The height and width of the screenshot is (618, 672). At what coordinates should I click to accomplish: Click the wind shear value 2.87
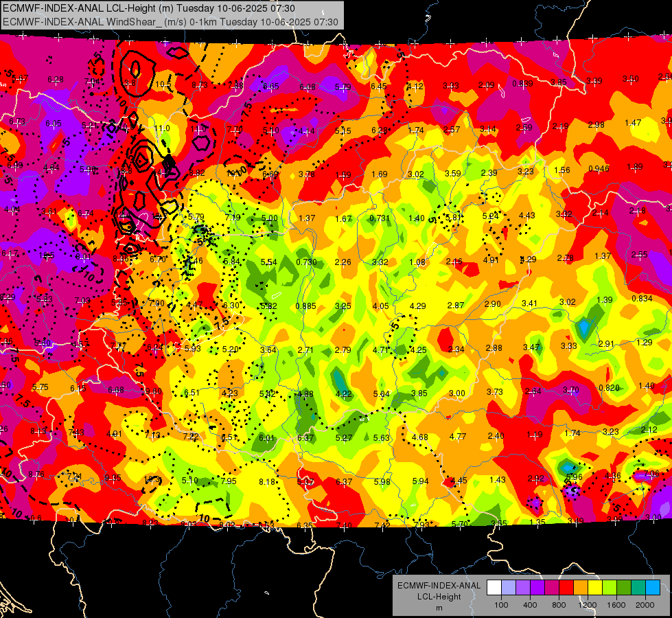pos(456,305)
